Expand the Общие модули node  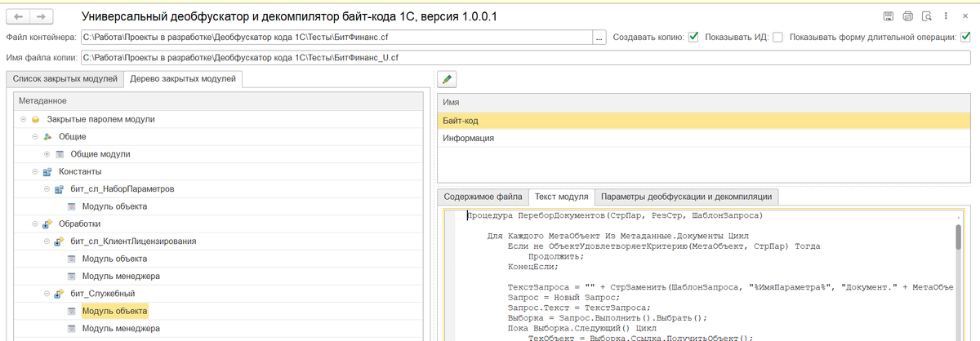point(47,154)
